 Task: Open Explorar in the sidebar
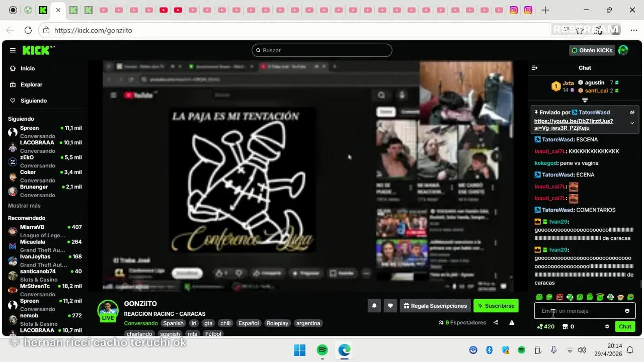[31, 84]
